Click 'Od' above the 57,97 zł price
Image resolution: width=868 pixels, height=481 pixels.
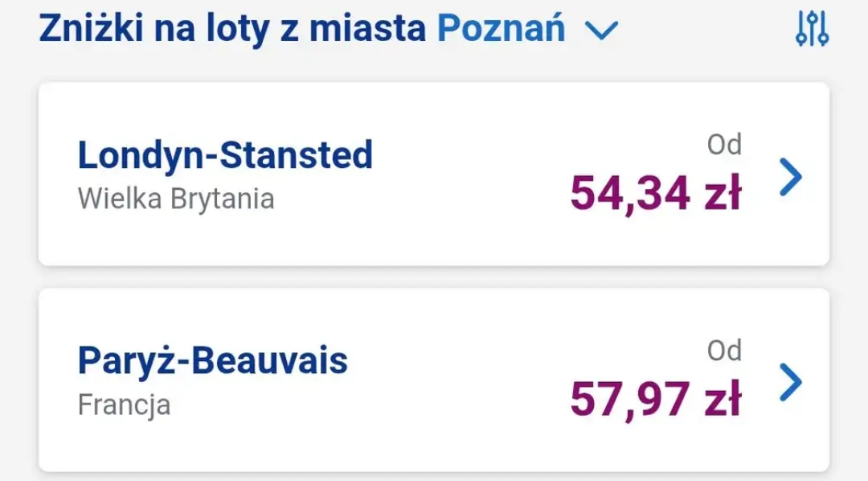click(723, 351)
